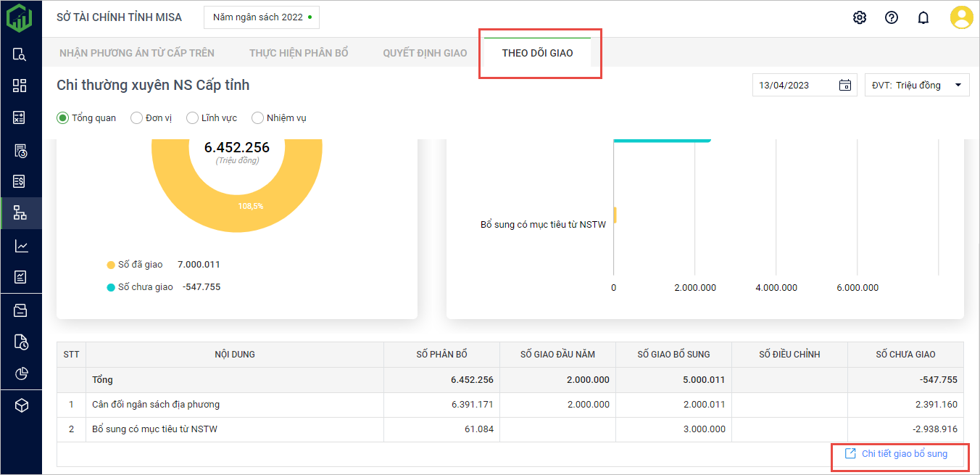Click the calculator icon in sidebar
980x475 pixels.
20,117
